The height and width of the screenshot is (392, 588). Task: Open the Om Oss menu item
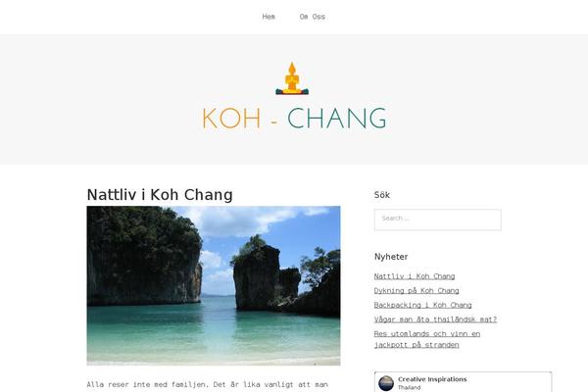click(x=312, y=17)
